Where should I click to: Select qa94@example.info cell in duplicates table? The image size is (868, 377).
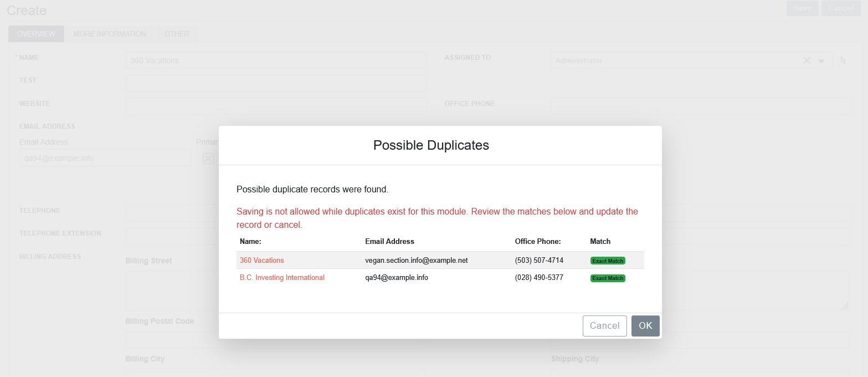click(397, 277)
